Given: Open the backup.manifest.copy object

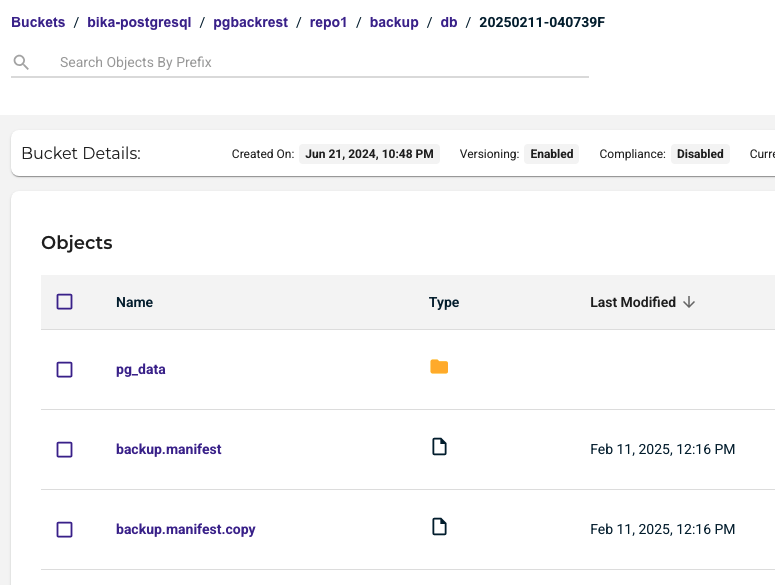Looking at the screenshot, I should (x=185, y=529).
